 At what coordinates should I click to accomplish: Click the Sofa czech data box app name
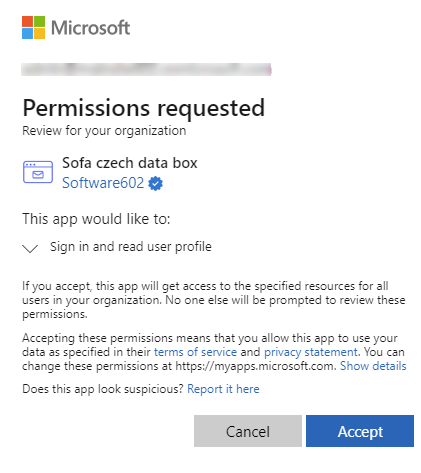[x=130, y=163]
